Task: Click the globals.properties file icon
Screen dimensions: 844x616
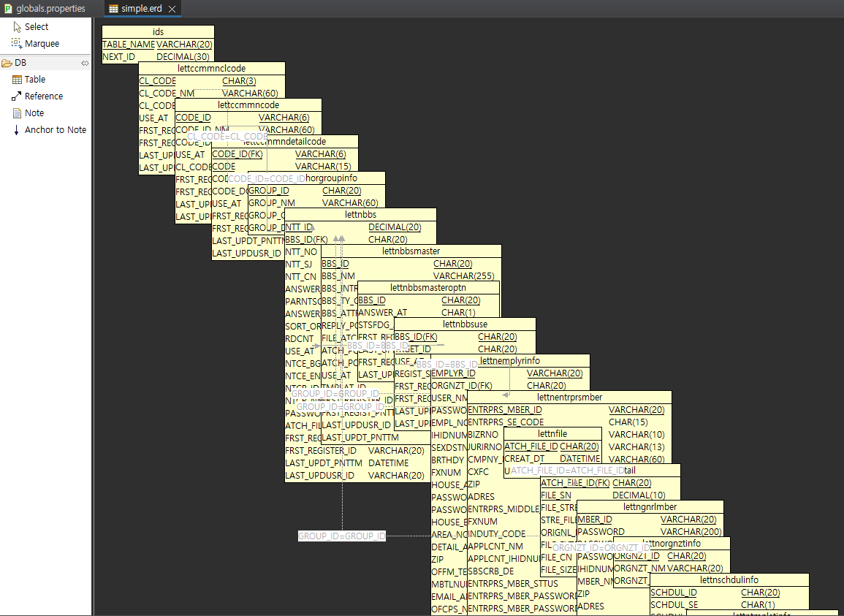Action: click(x=8, y=9)
